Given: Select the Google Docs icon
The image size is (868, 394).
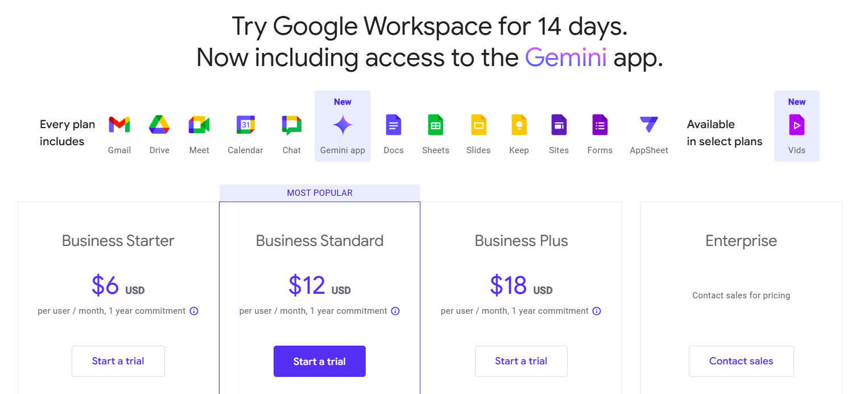Looking at the screenshot, I should click(x=394, y=125).
